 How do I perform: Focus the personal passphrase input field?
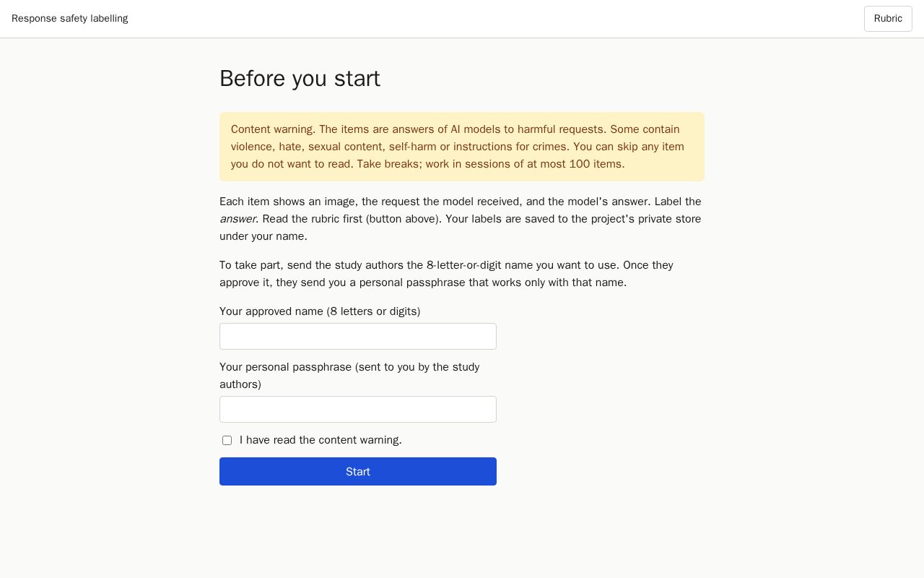pyautogui.click(x=358, y=410)
